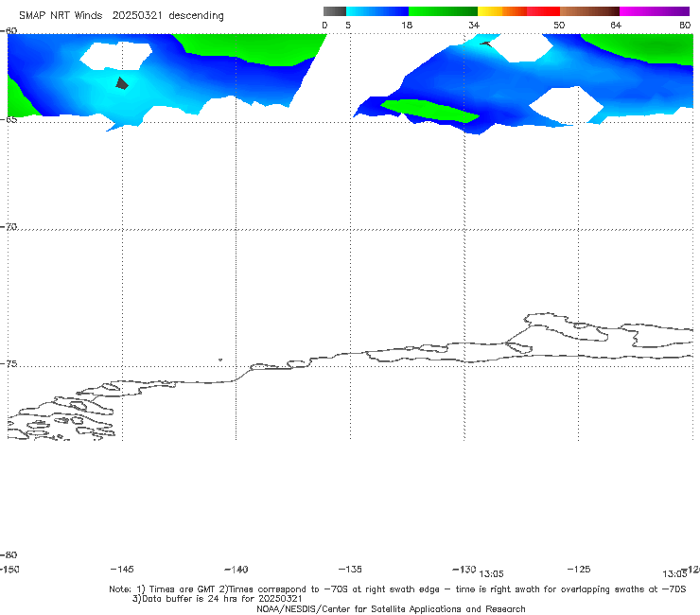The height and width of the screenshot is (615, 700).
Task: Click the blue 5-18 color bar segment
Action: 377,11
